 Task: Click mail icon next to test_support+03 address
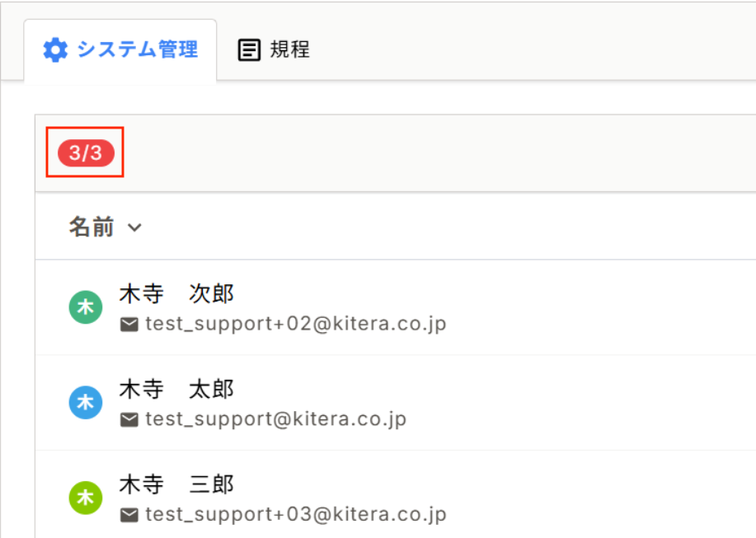click(x=129, y=516)
